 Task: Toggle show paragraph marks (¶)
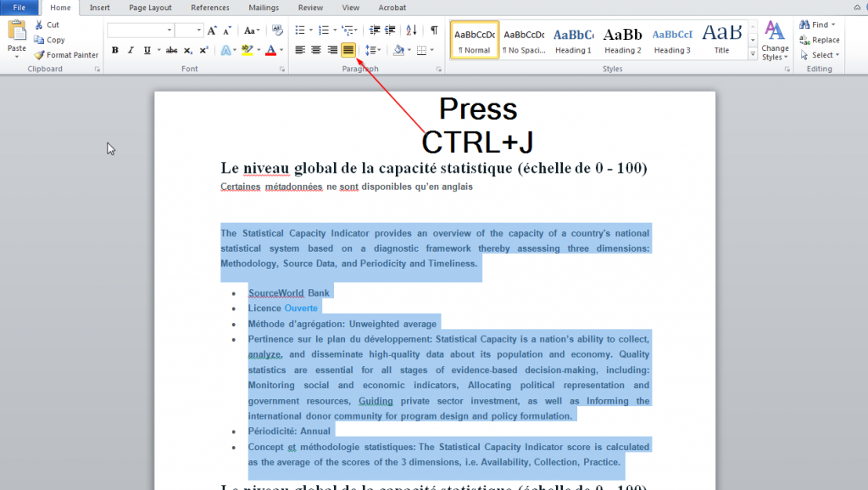click(434, 31)
